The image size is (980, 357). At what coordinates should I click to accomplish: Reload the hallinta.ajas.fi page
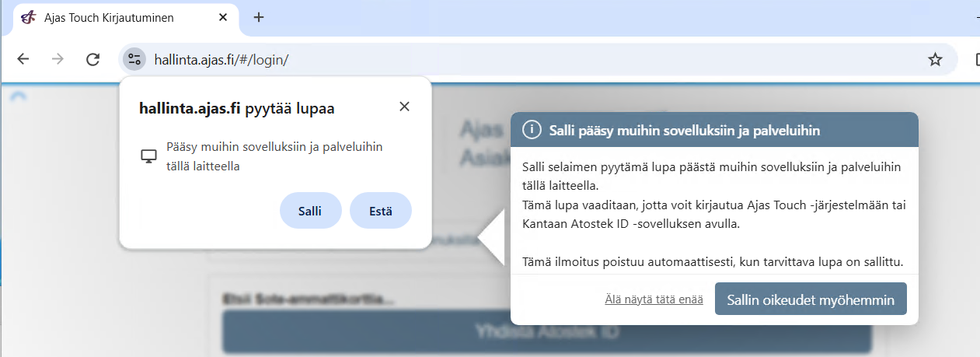tap(92, 59)
